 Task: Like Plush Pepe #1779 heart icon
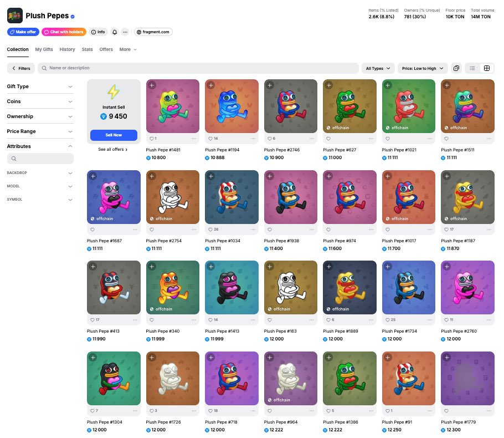tap(446, 411)
